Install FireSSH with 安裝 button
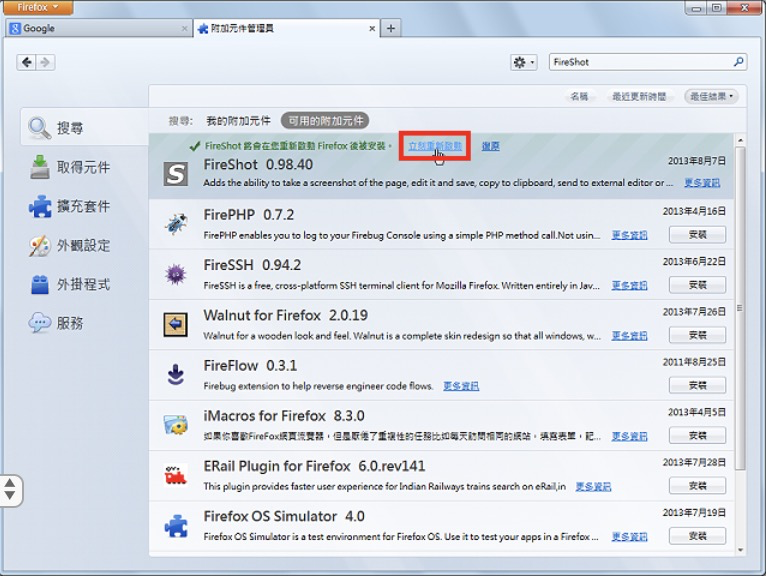 pyautogui.click(x=697, y=285)
